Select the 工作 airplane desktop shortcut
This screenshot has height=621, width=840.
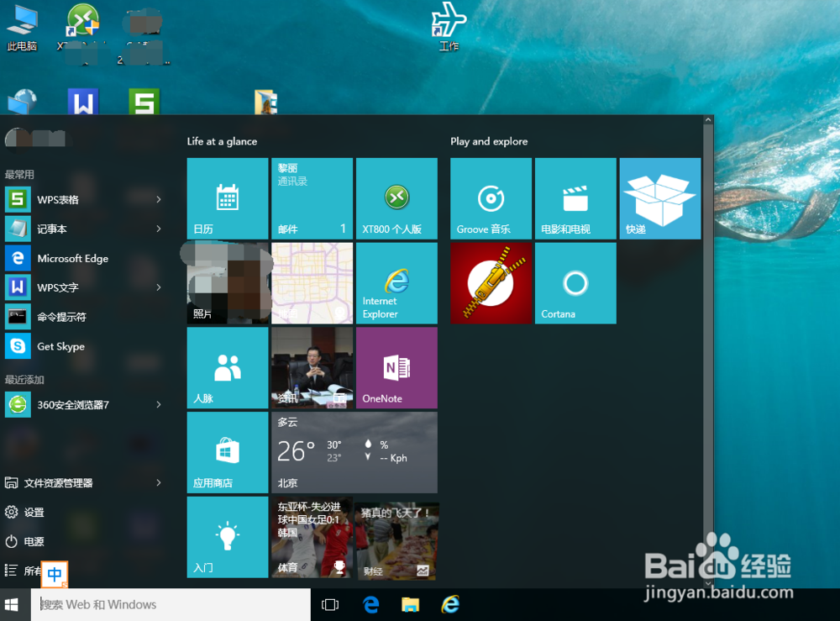[x=449, y=27]
